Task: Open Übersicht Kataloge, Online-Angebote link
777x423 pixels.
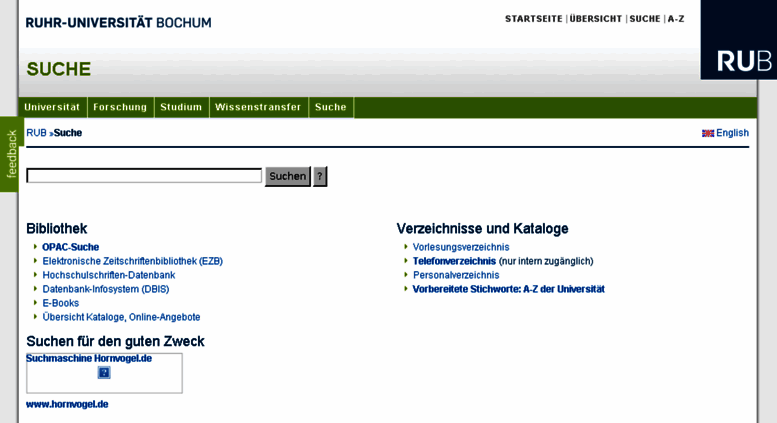Action: [x=121, y=317]
